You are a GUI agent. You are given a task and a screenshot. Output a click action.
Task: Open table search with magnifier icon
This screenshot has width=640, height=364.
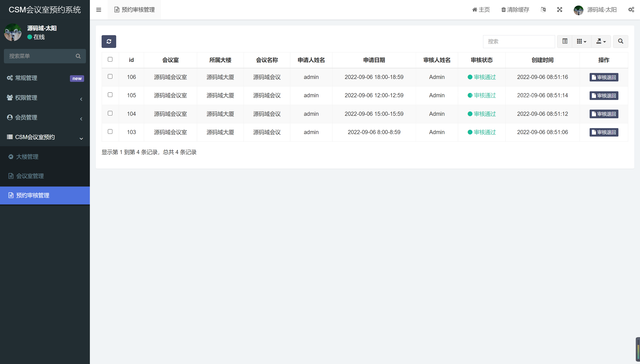(x=620, y=41)
